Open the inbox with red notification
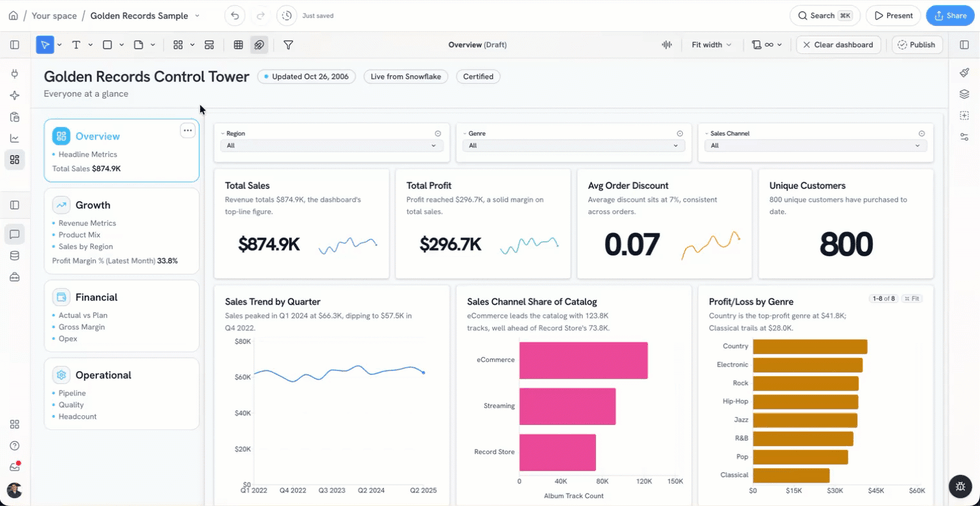 pyautogui.click(x=15, y=466)
